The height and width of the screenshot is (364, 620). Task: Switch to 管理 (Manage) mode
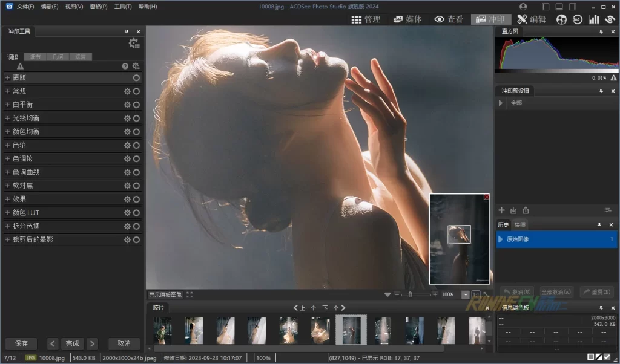(x=366, y=19)
